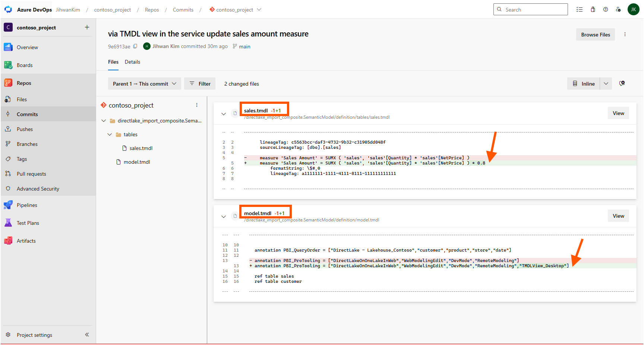This screenshot has height=345, width=644.
Task: Click the Filter button
Action: (200, 84)
